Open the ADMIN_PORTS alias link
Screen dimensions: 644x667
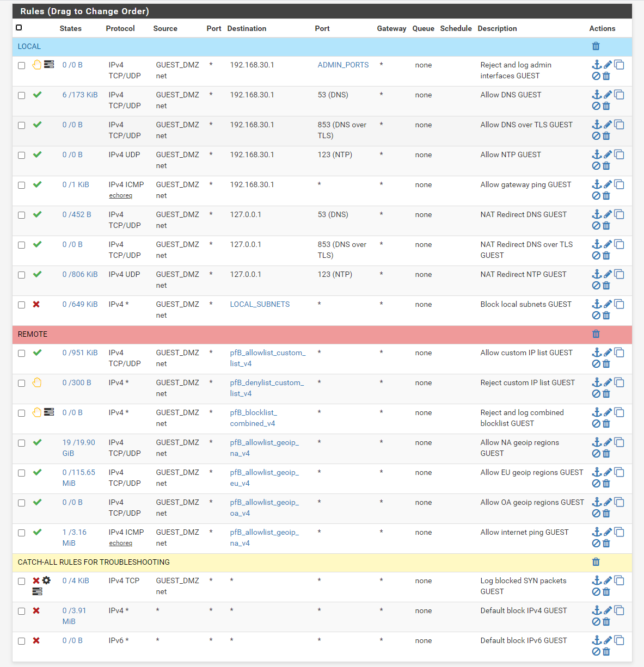coord(343,65)
